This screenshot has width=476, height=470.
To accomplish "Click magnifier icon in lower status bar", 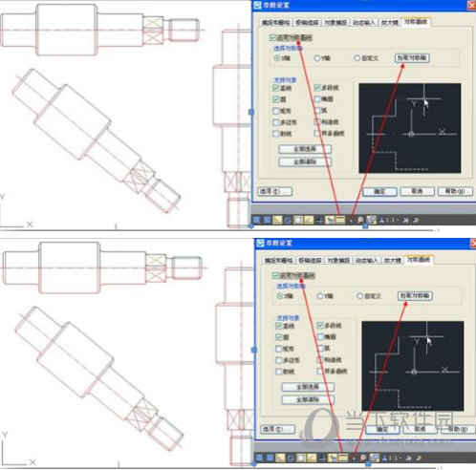I will [x=363, y=458].
